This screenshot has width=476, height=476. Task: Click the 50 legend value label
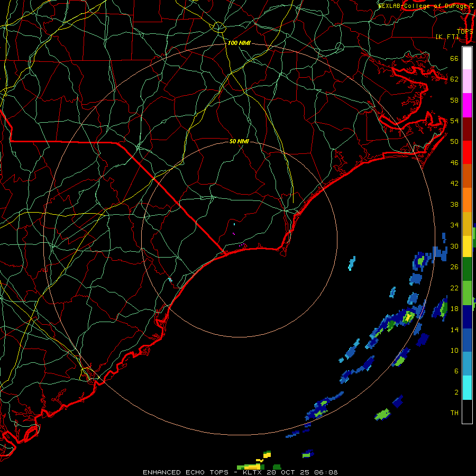[454, 142]
